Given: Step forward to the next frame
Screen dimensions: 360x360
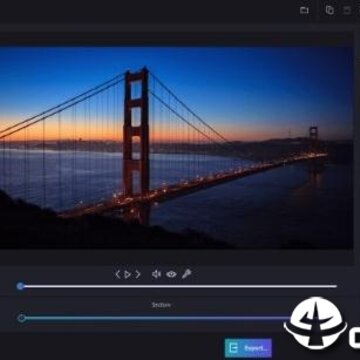Looking at the screenshot, I should (x=138, y=274).
